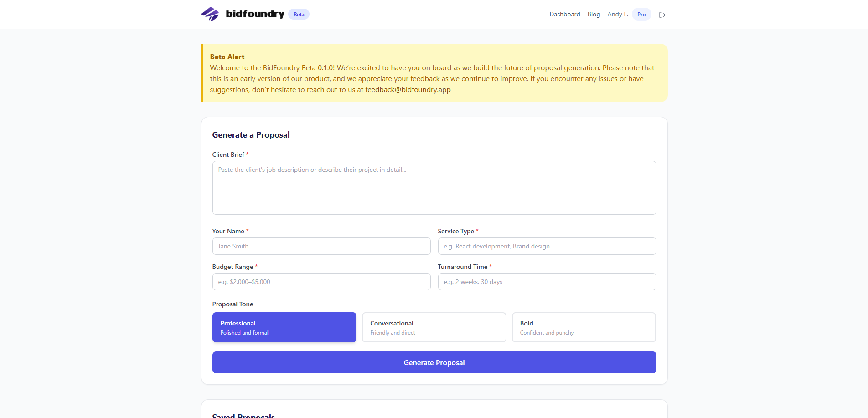868x418 pixels.
Task: Click the bidfoundry wordmark text
Action: point(255,14)
